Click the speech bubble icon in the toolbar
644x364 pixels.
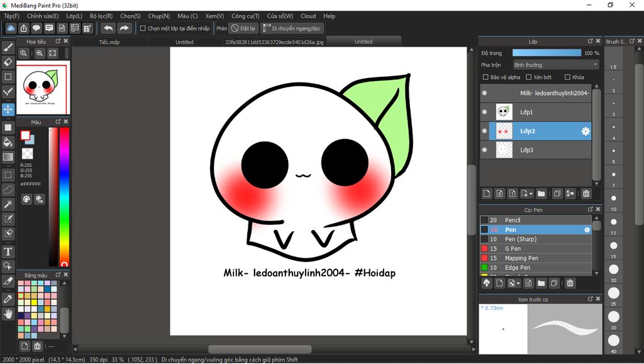(x=36, y=28)
